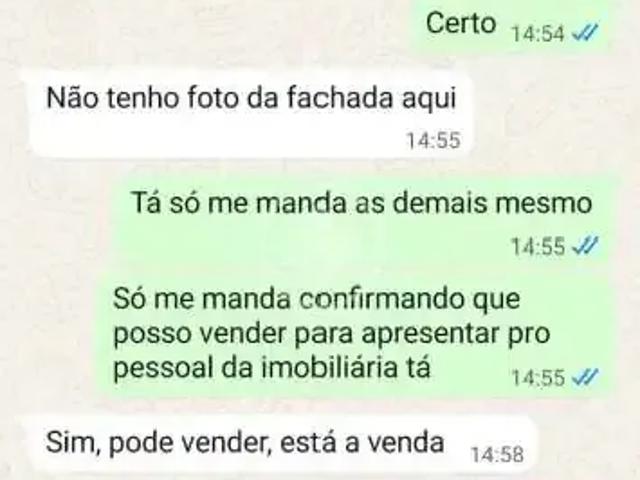The image size is (640, 480).
Task: Click the 14:55 timestamp under 'fachada aqui'
Action: tap(433, 140)
